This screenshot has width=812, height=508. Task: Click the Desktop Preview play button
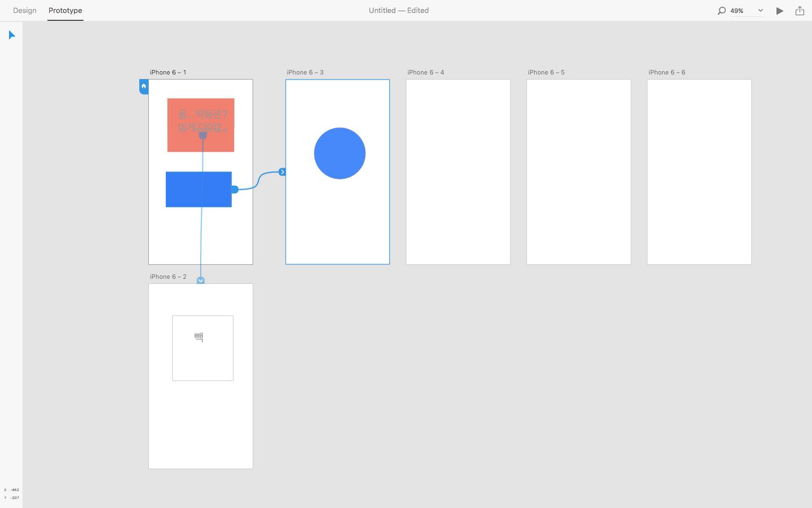click(x=780, y=11)
